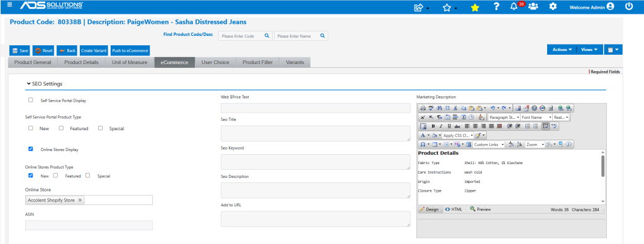Open the Font Name dropdown
The width and height of the screenshot is (644, 244).
(x=536, y=118)
